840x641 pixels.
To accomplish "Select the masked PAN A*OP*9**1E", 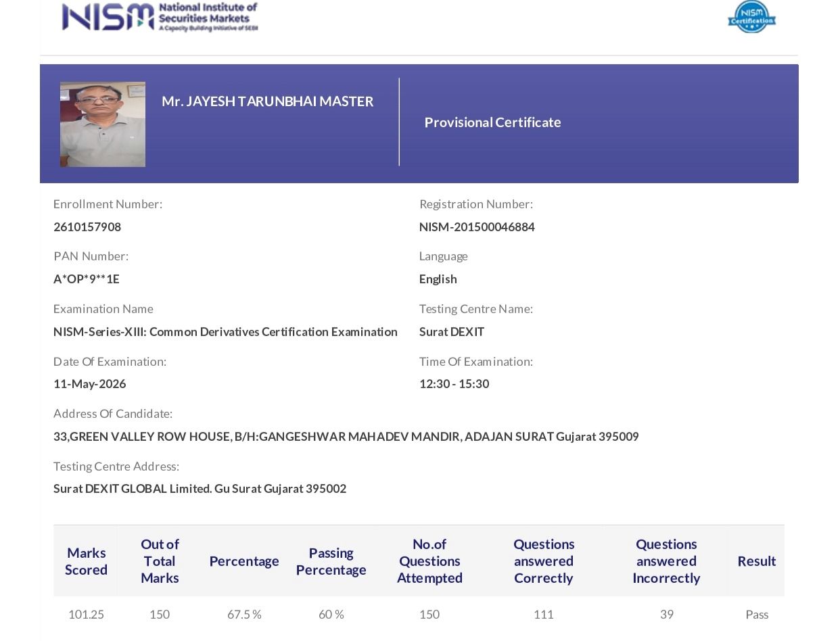I will click(x=87, y=279).
